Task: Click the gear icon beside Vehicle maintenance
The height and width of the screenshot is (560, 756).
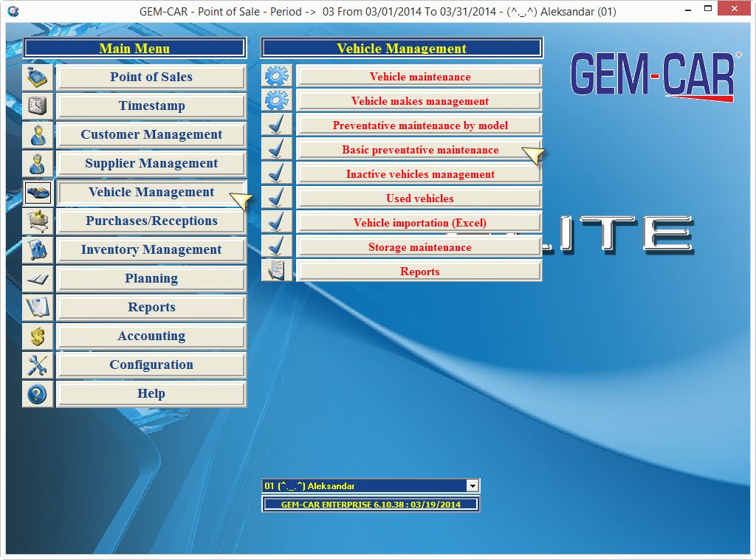Action: [277, 76]
